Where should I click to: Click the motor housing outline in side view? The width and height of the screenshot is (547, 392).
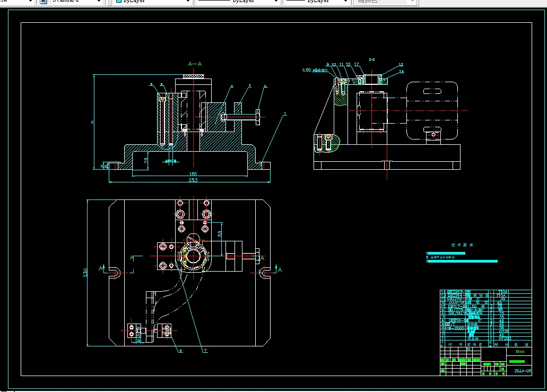[432, 110]
